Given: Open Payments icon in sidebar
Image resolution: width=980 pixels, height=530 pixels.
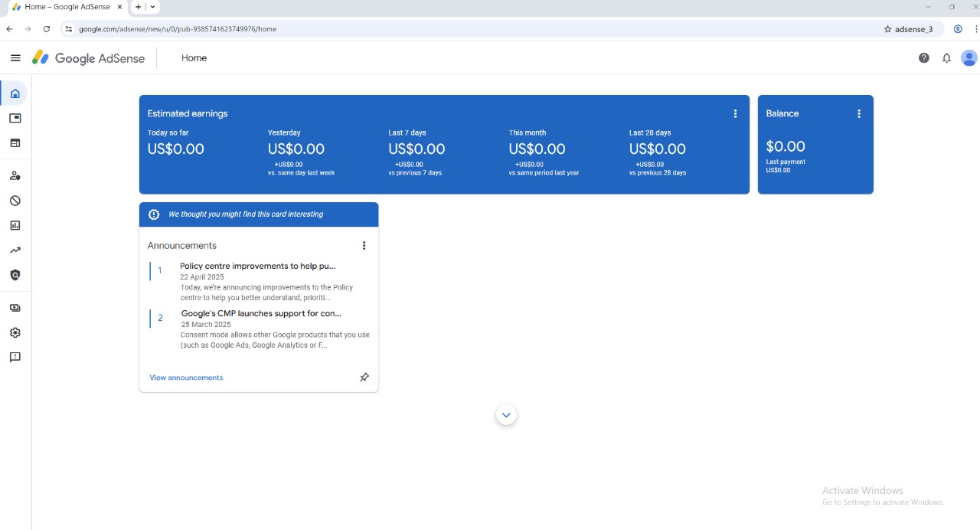Looking at the screenshot, I should (15, 308).
